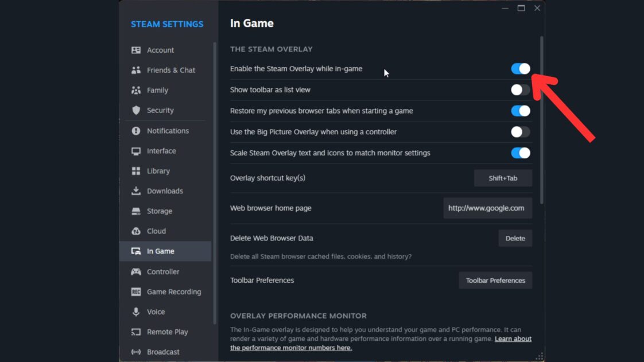Image resolution: width=644 pixels, height=362 pixels.
Task: Select the Controller gamepad icon
Action: [135, 271]
